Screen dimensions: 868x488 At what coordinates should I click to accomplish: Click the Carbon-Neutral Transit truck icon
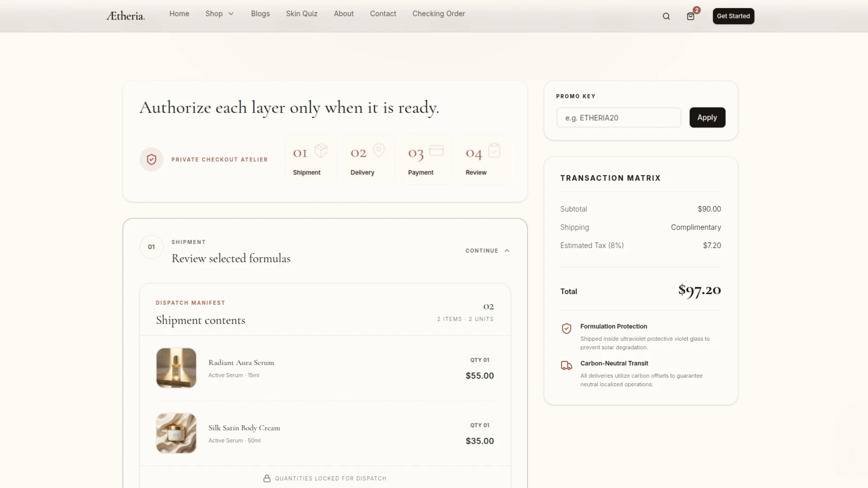click(566, 366)
